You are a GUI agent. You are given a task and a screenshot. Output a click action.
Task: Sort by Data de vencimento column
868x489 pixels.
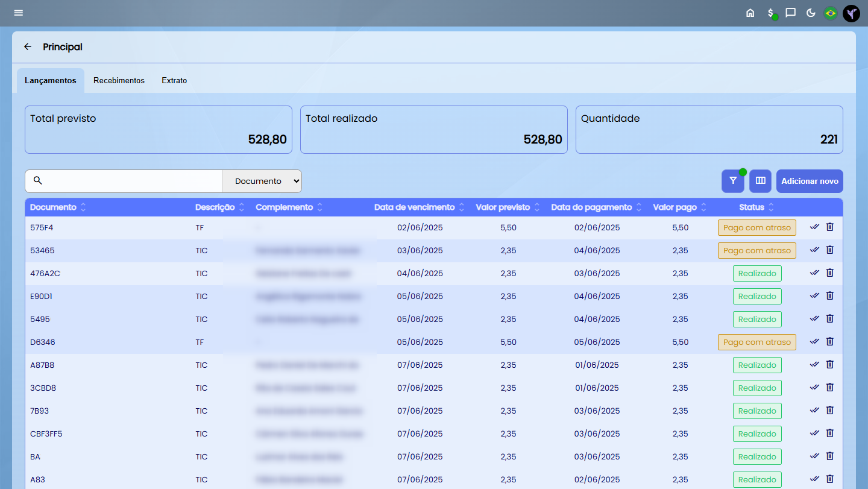click(420, 207)
